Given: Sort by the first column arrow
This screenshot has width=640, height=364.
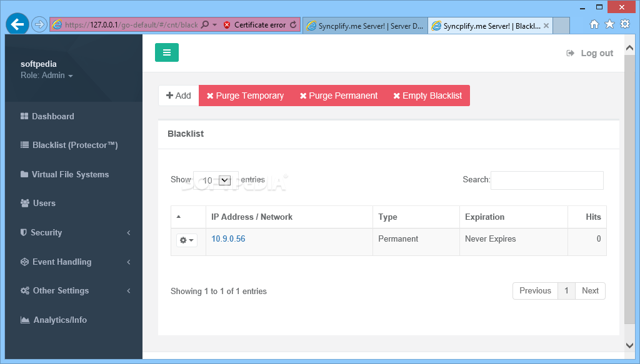Looking at the screenshot, I should coord(179,217).
